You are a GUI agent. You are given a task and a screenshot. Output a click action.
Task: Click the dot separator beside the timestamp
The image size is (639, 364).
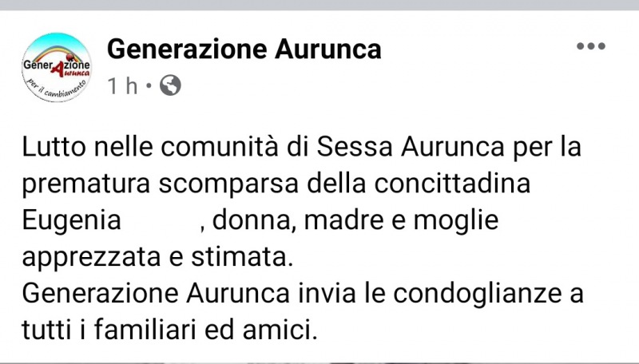[x=149, y=85]
